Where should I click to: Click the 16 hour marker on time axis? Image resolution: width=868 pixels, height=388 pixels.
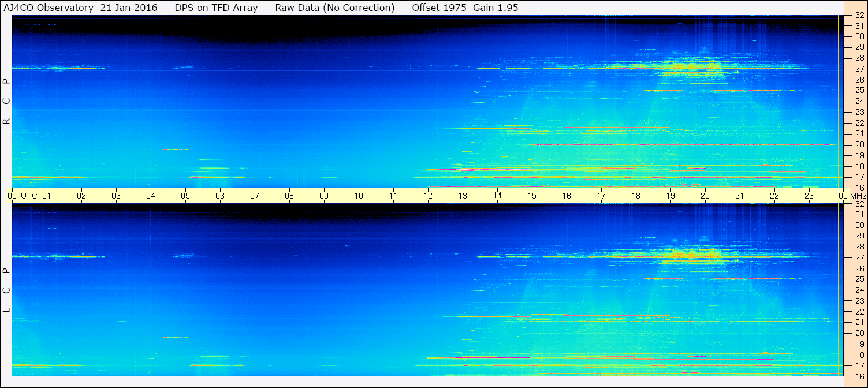coord(567,196)
